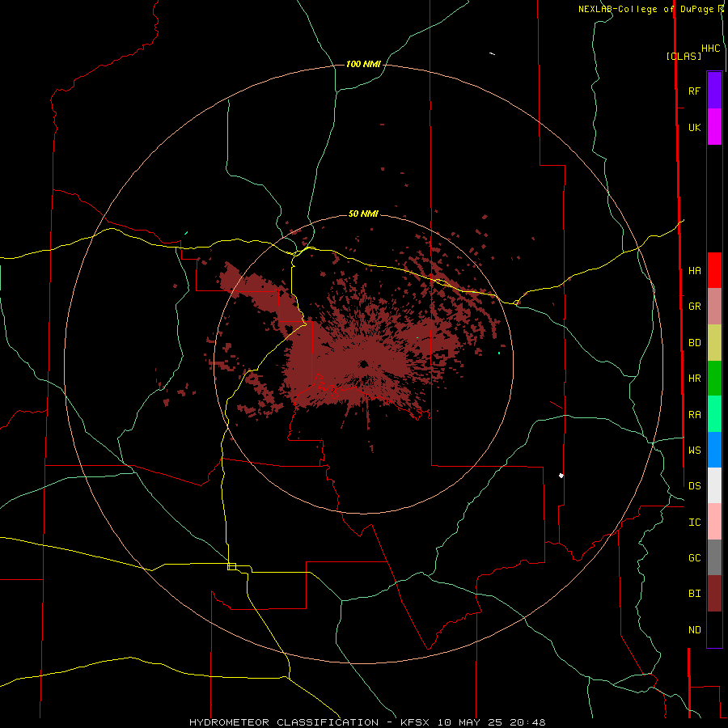This screenshot has width=728, height=728.
Task: Select the GC gray legend swatch
Action: [x=714, y=557]
